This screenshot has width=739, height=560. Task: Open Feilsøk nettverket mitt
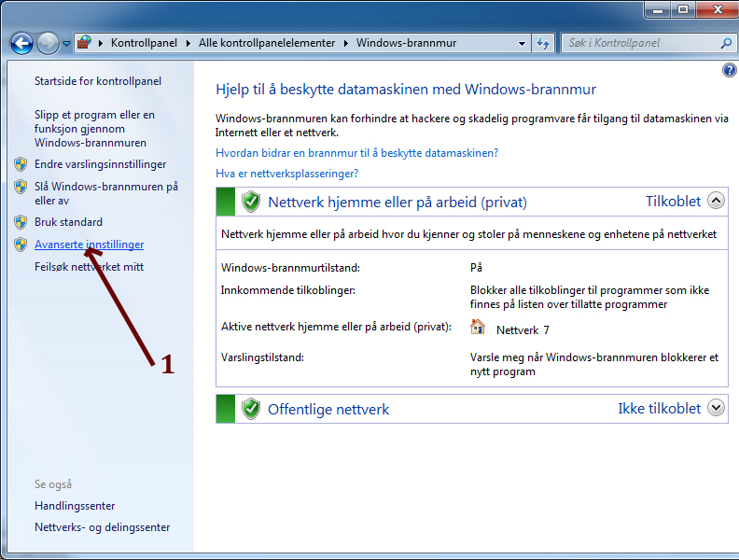89,267
